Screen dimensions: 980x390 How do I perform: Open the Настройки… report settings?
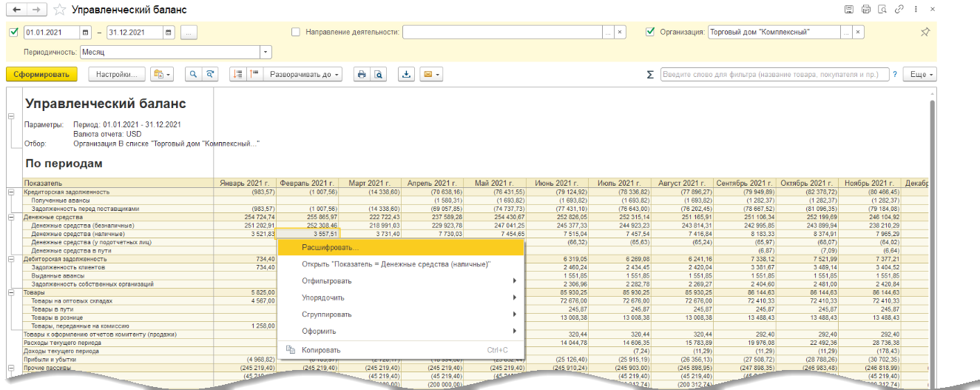click(116, 74)
